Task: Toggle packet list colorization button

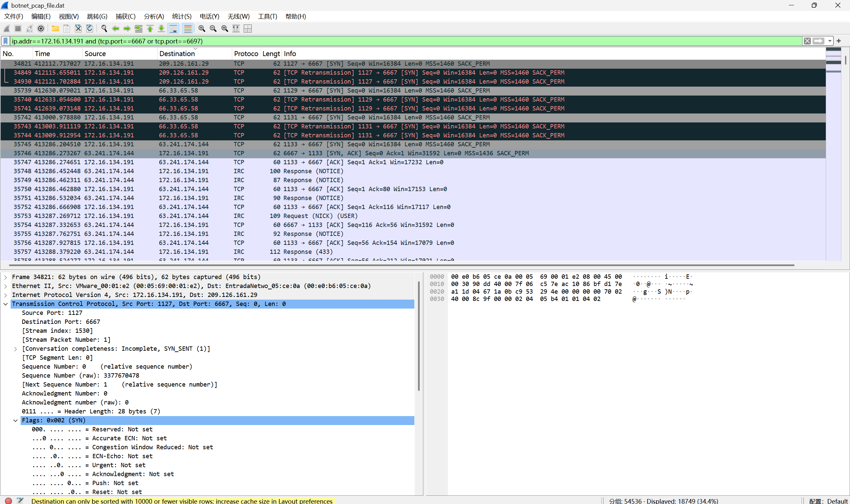Action: (188, 29)
